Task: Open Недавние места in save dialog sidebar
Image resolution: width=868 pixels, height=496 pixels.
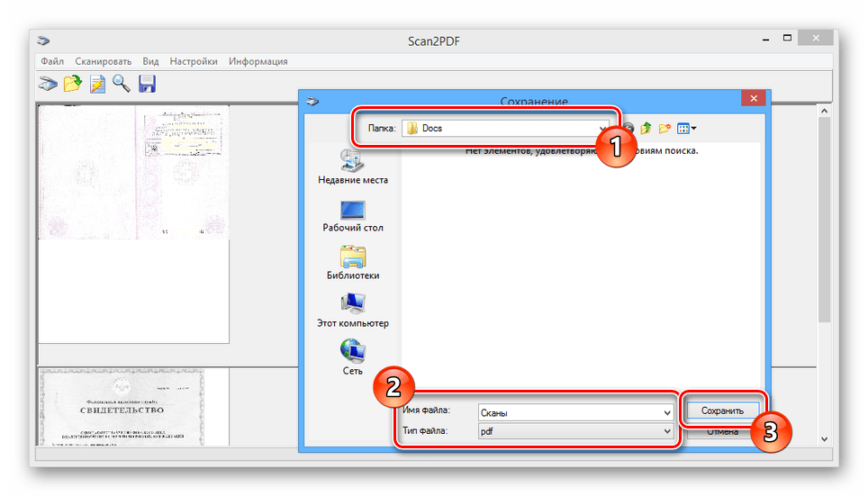Action: click(x=353, y=167)
